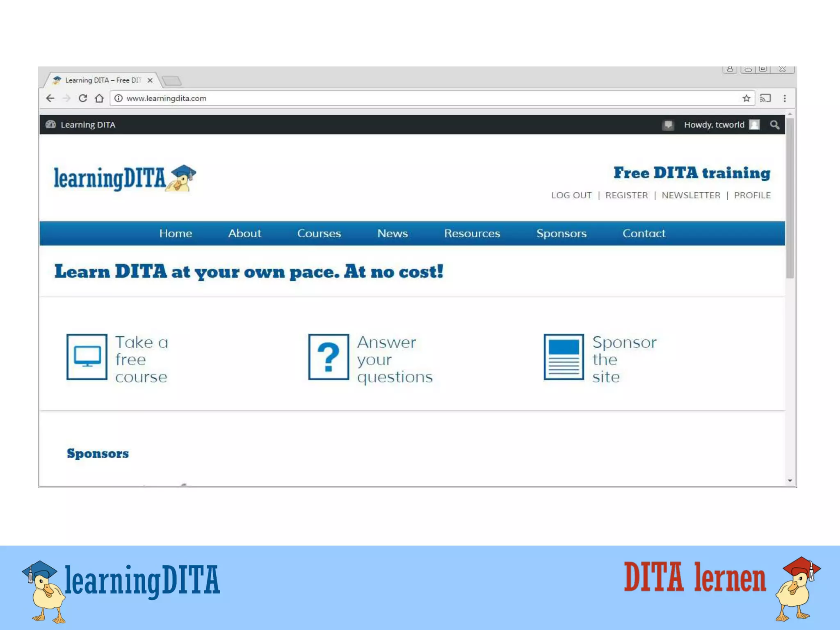Open the Howdy, tcworld account menu
840x630 pixels.
[x=714, y=125]
